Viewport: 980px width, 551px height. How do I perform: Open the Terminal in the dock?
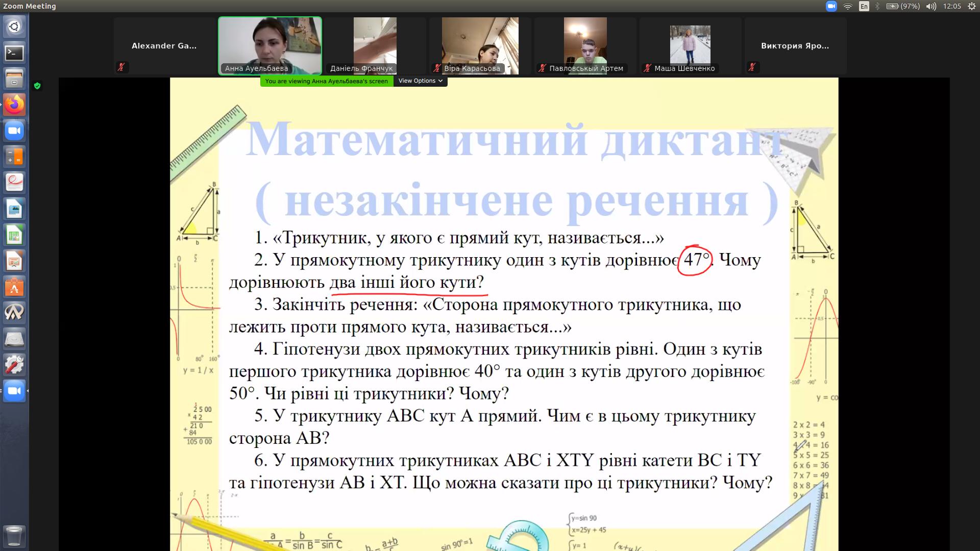coord(14,53)
